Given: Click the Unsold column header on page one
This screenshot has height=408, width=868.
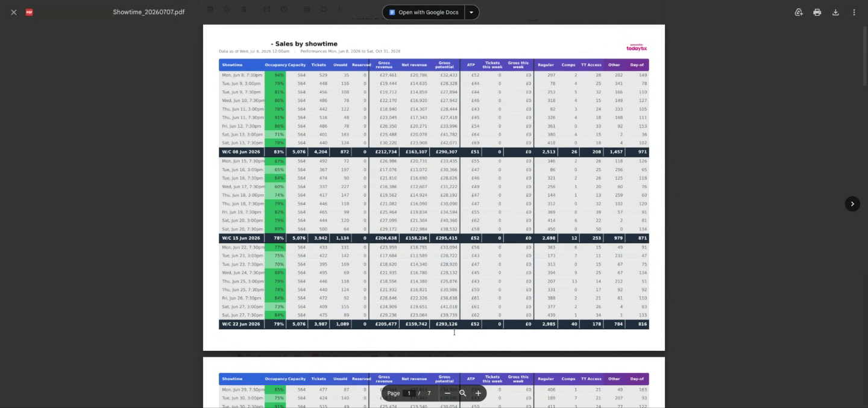Looking at the screenshot, I should coord(340,65).
